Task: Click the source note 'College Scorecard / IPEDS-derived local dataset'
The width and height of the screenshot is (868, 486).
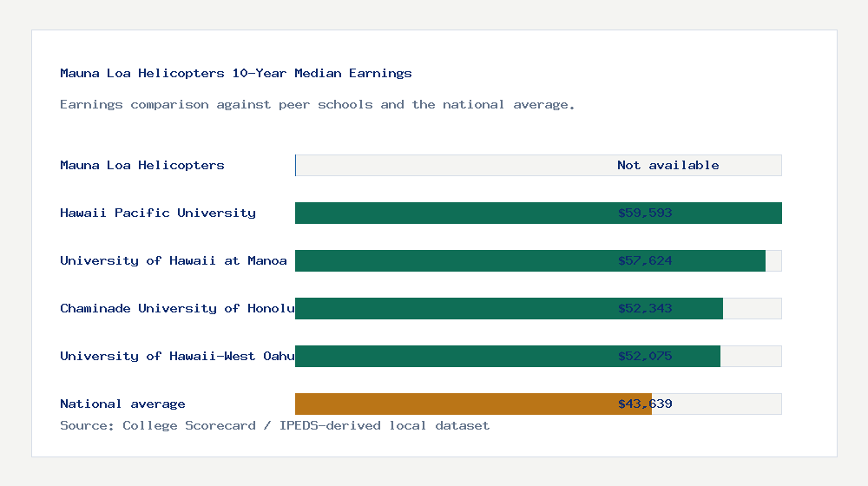Action: 306,425
